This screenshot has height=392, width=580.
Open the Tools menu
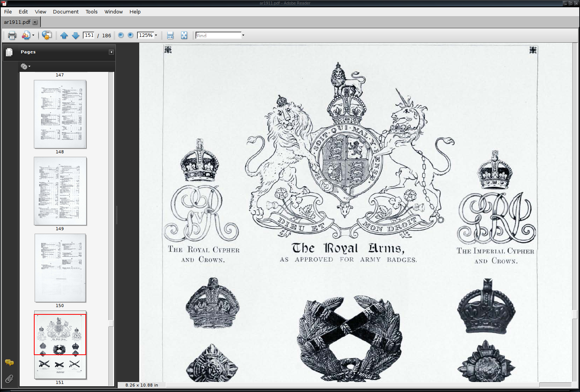coord(92,12)
